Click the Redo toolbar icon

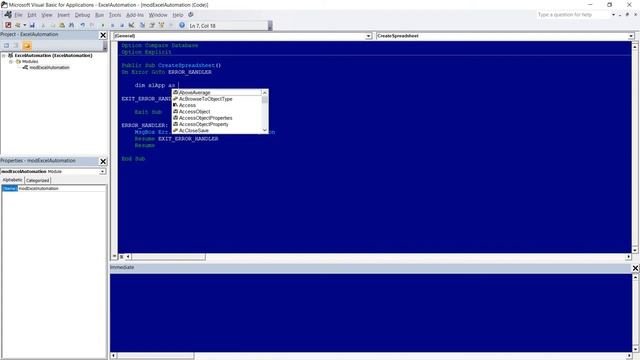click(92, 25)
